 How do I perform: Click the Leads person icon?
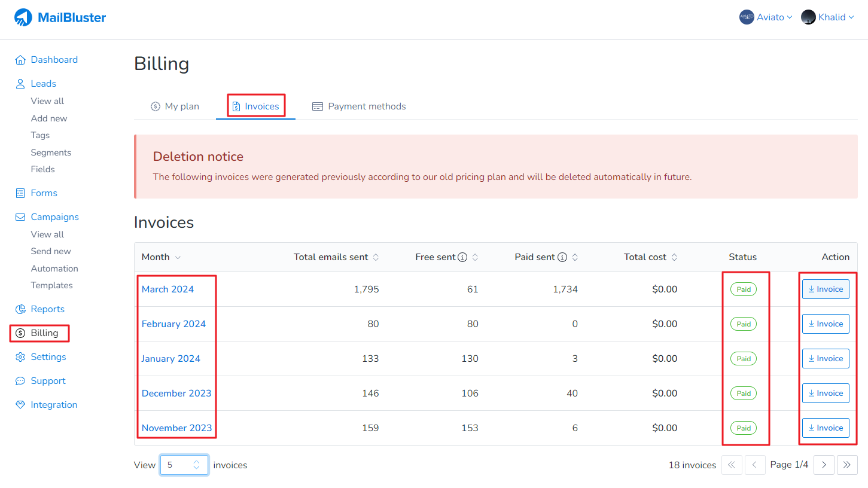pyautogui.click(x=20, y=84)
